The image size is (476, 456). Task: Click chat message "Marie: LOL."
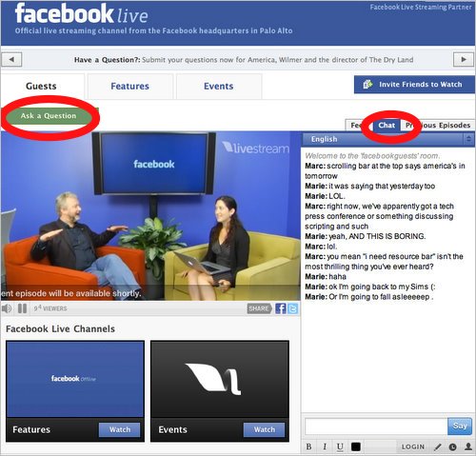326,196
